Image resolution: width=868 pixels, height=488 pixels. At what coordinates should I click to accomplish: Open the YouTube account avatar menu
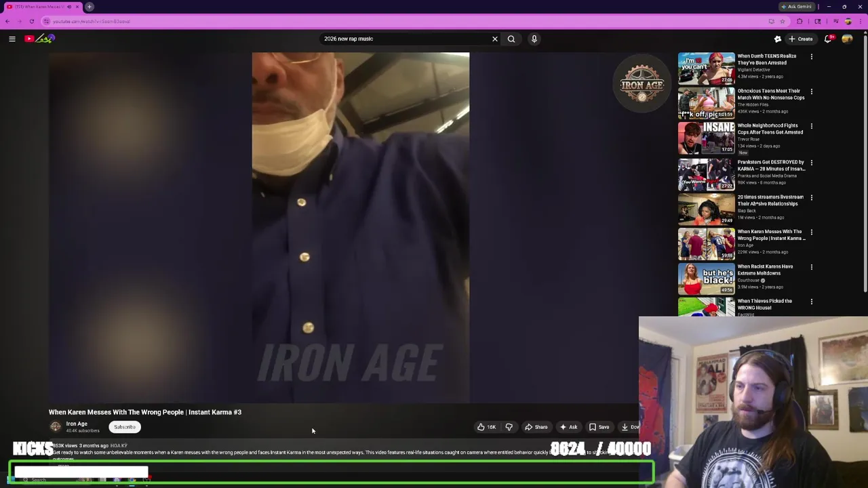click(847, 39)
